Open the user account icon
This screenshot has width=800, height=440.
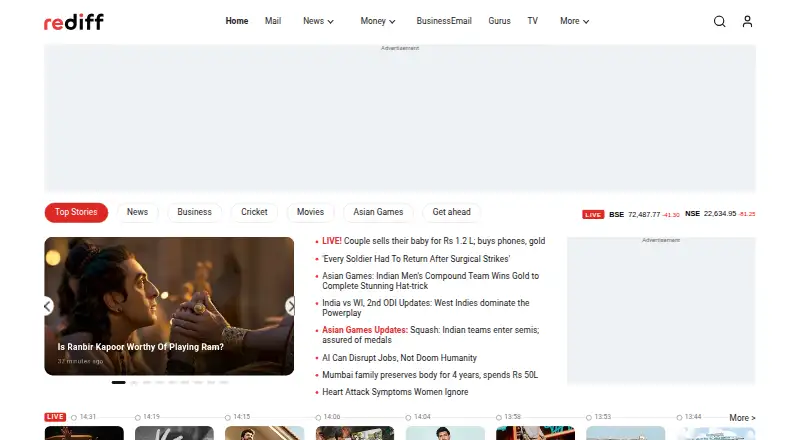(747, 21)
